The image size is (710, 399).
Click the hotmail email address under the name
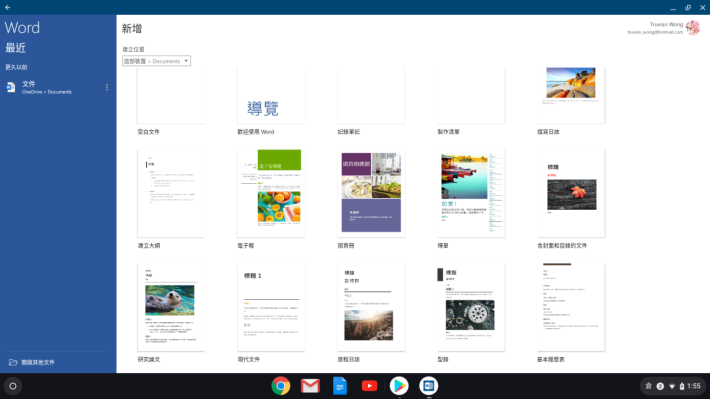pos(655,32)
